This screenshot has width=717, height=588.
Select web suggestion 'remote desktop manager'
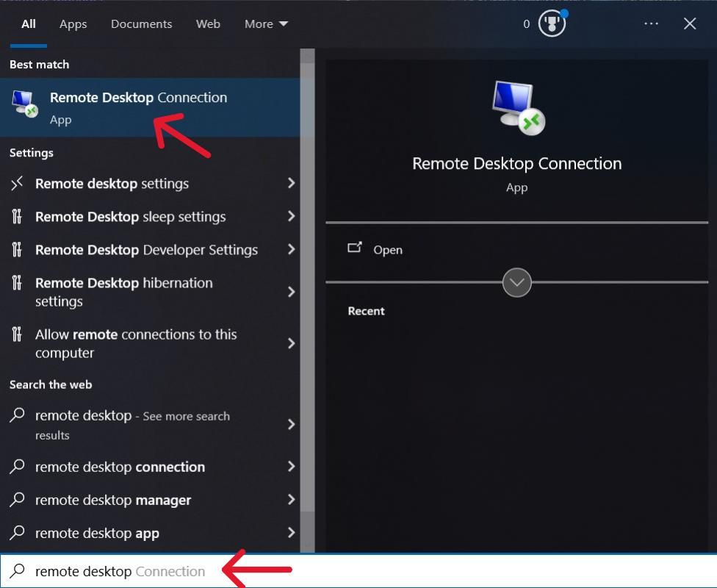(x=150, y=500)
